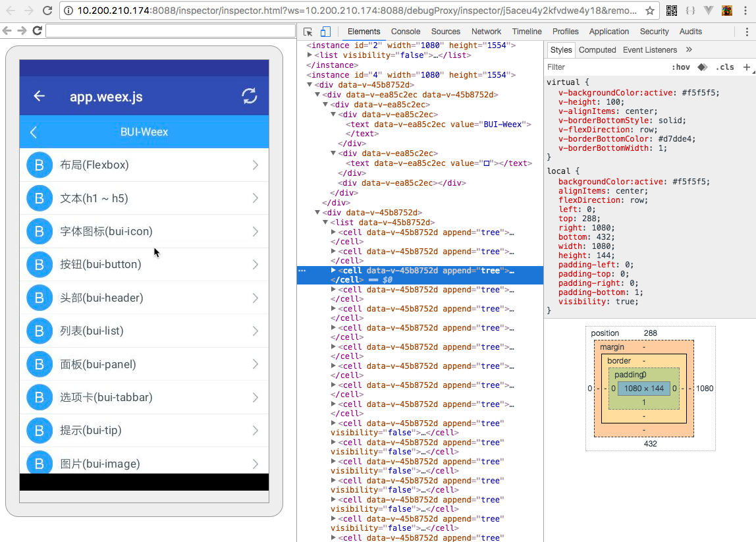Toggle the :hov element state panel
The width and height of the screenshot is (756, 542).
681,67
